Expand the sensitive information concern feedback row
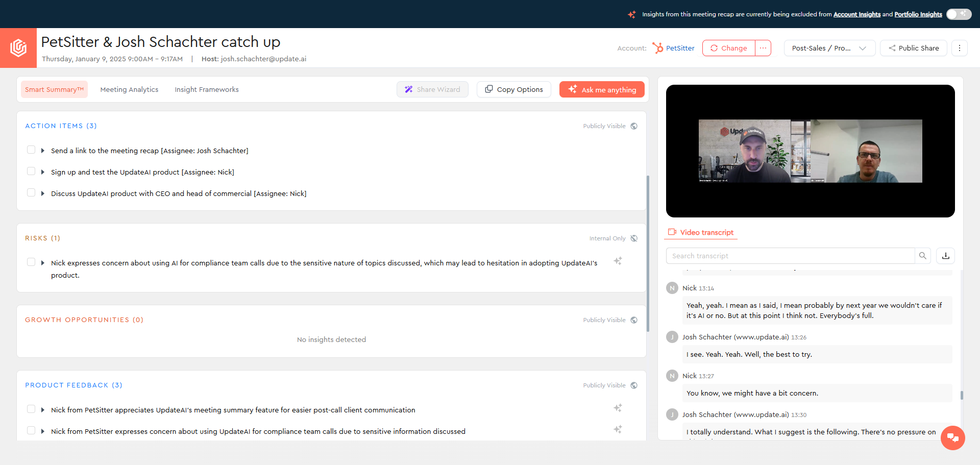The height and width of the screenshot is (465, 980). coord(43,431)
